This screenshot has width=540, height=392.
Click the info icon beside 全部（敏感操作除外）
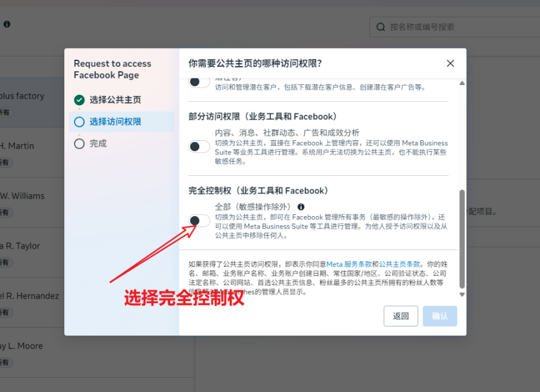[301, 206]
